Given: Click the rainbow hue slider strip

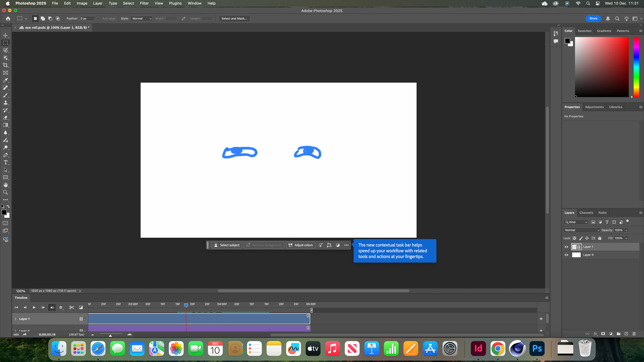Looking at the screenshot, I should pos(636,67).
